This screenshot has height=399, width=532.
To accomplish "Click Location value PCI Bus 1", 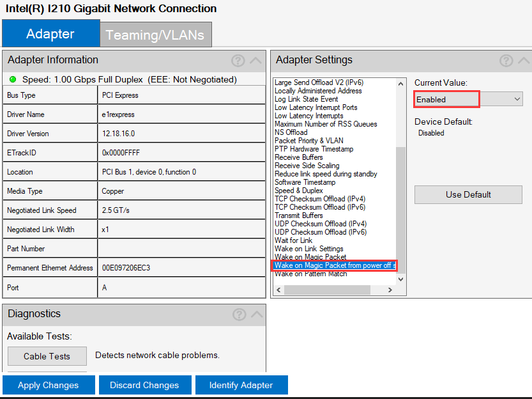I will click(x=149, y=172).
